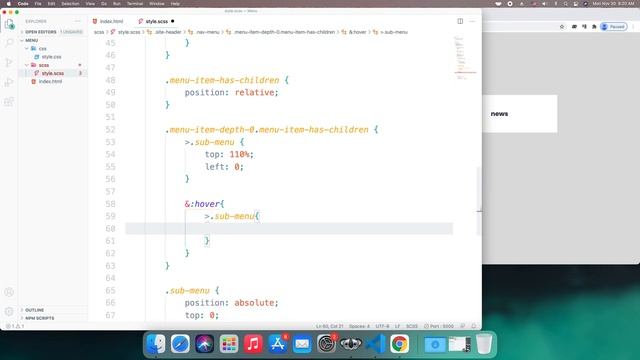Click feedback icon in status bar
640x360 pixels.
click(463, 326)
